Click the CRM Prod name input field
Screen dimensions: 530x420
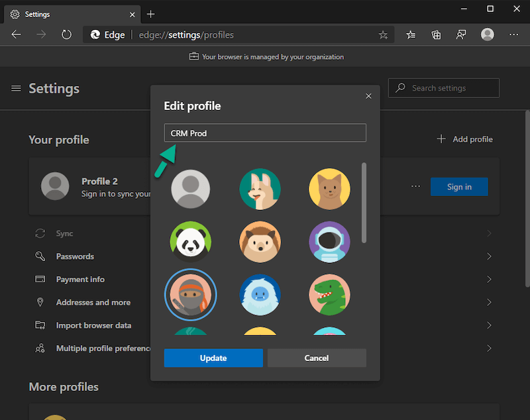265,132
